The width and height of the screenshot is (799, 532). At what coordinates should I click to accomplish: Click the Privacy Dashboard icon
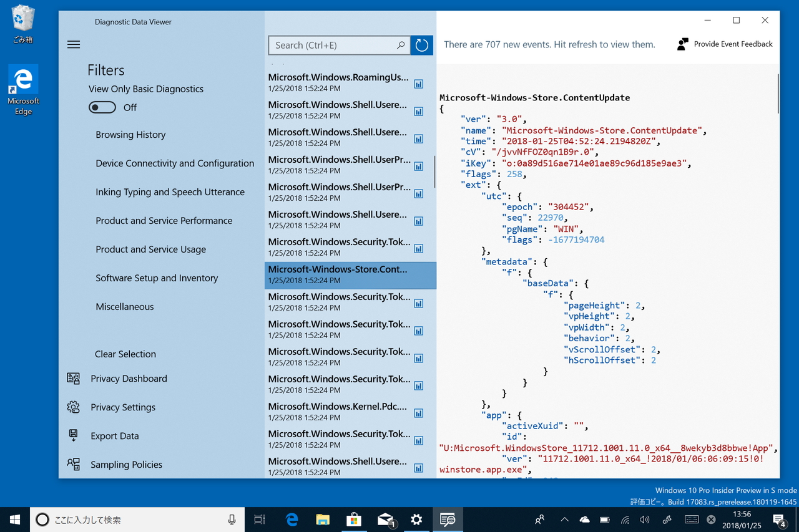point(74,379)
